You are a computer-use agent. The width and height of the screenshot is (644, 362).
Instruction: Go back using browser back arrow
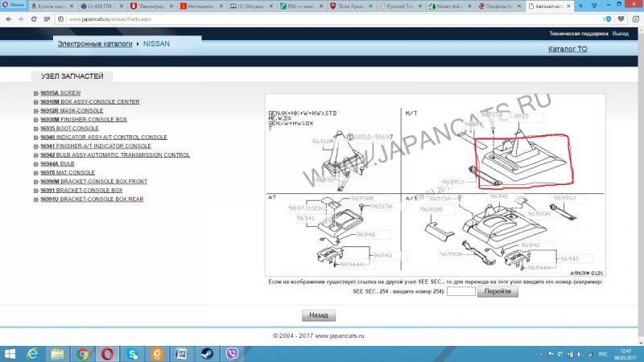tap(9, 19)
